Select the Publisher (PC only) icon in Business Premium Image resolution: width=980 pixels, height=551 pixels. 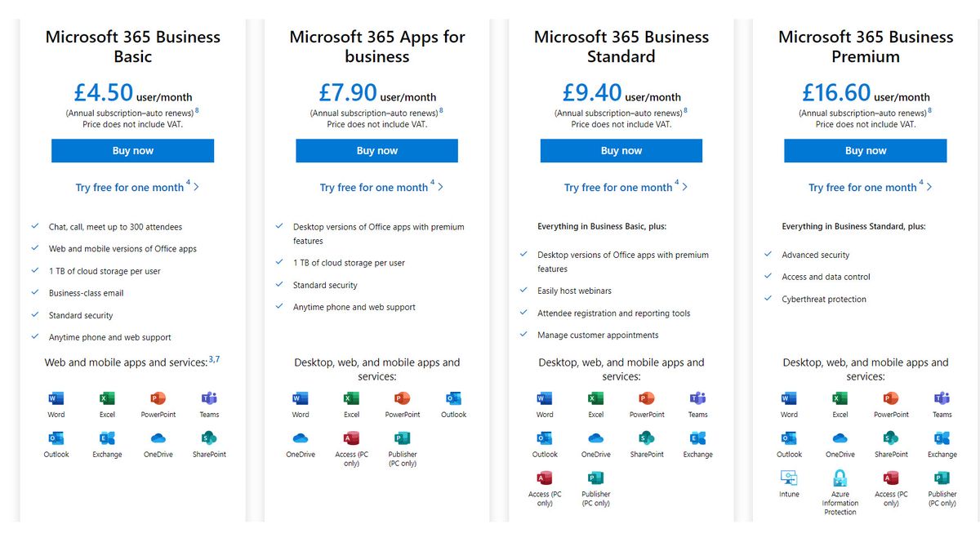coord(942,478)
